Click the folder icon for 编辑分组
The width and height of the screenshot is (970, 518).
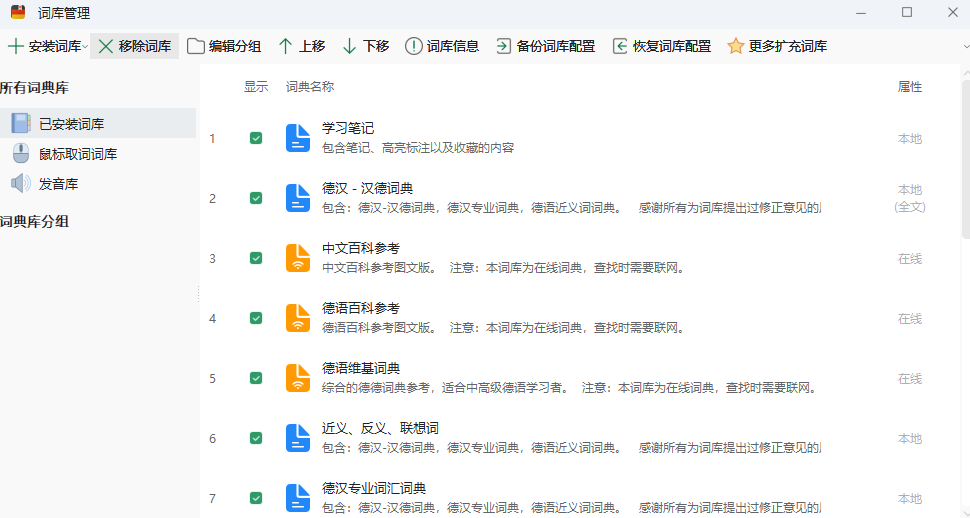196,46
